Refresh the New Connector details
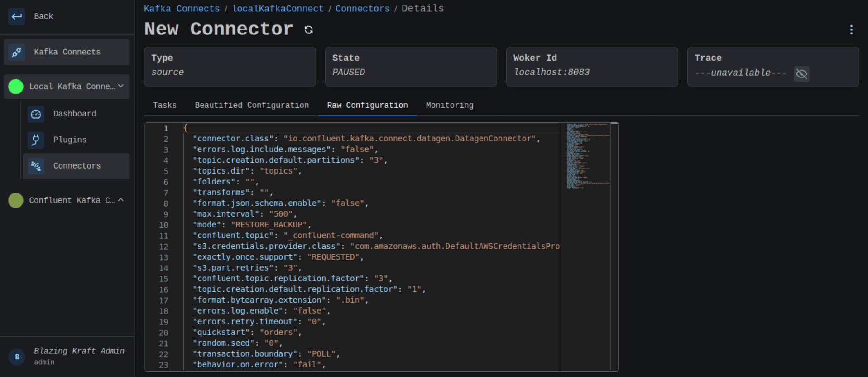This screenshot has width=868, height=377. point(309,29)
